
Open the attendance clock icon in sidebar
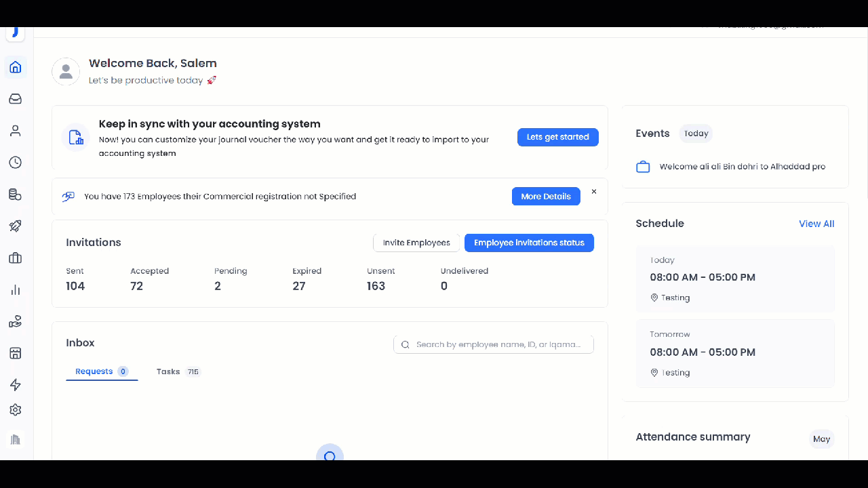(x=15, y=163)
